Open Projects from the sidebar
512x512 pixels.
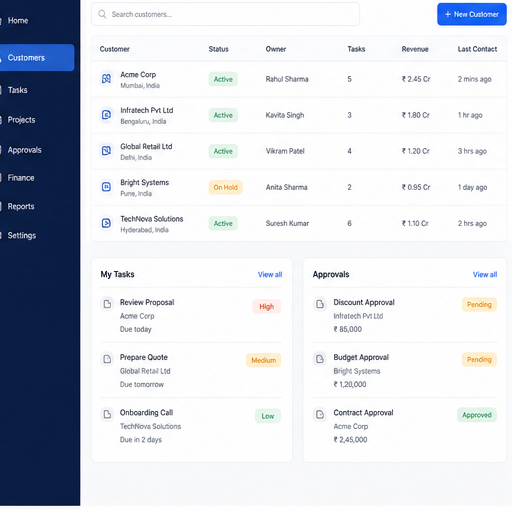[x=21, y=120]
